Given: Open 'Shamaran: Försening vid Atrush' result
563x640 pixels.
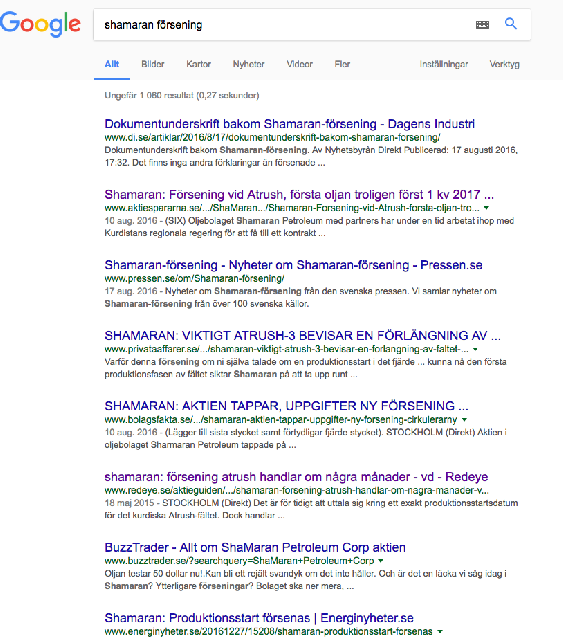Looking at the screenshot, I should pyautogui.click(x=299, y=194).
